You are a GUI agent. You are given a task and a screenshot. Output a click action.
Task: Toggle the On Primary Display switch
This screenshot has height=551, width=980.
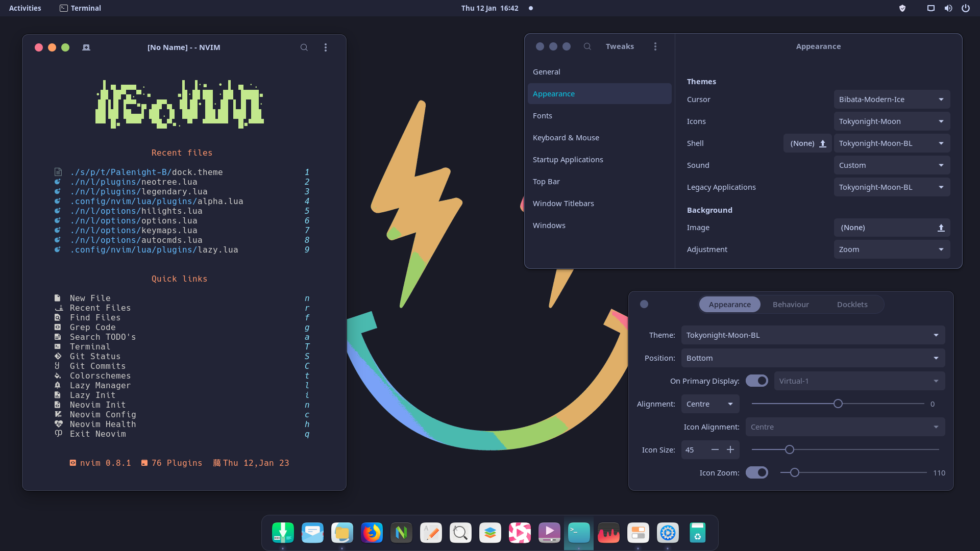tap(757, 381)
